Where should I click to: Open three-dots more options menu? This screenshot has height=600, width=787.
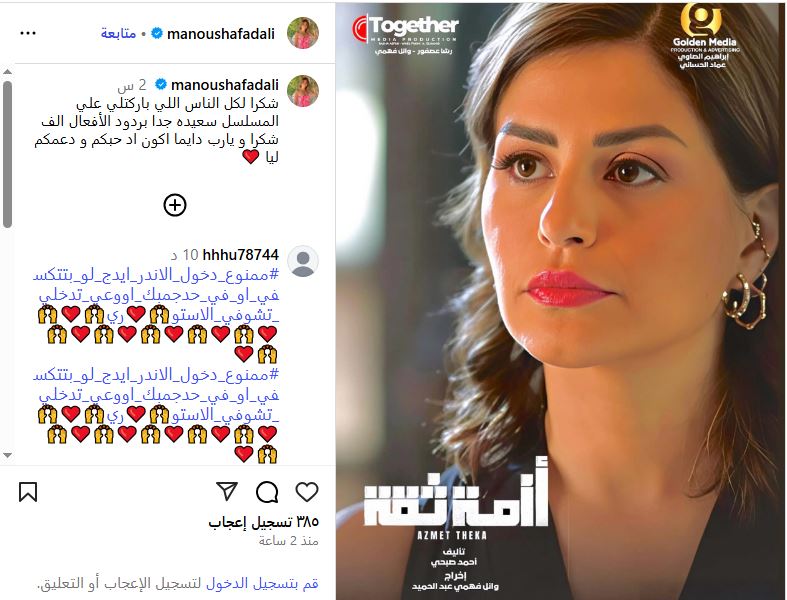click(x=28, y=34)
